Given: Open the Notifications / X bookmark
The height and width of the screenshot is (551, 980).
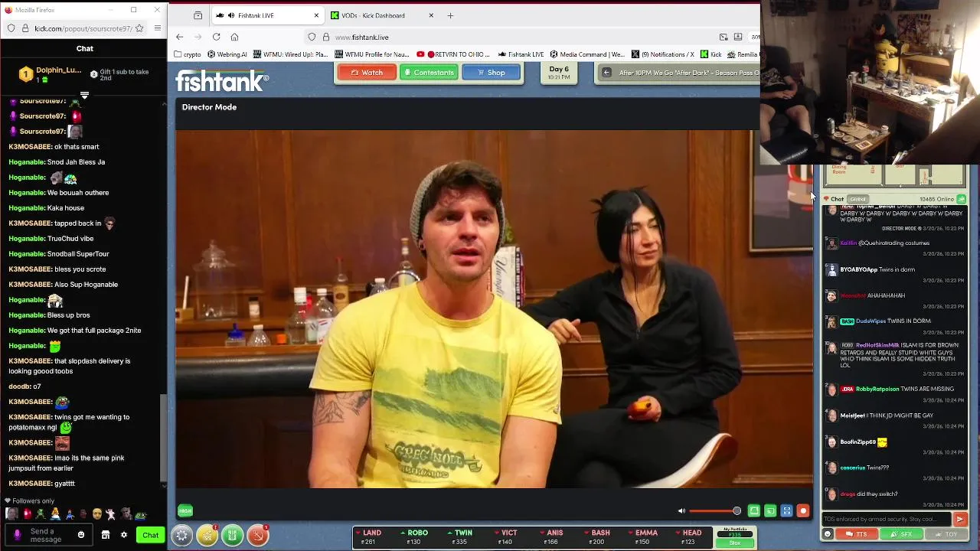Looking at the screenshot, I should pos(663,54).
